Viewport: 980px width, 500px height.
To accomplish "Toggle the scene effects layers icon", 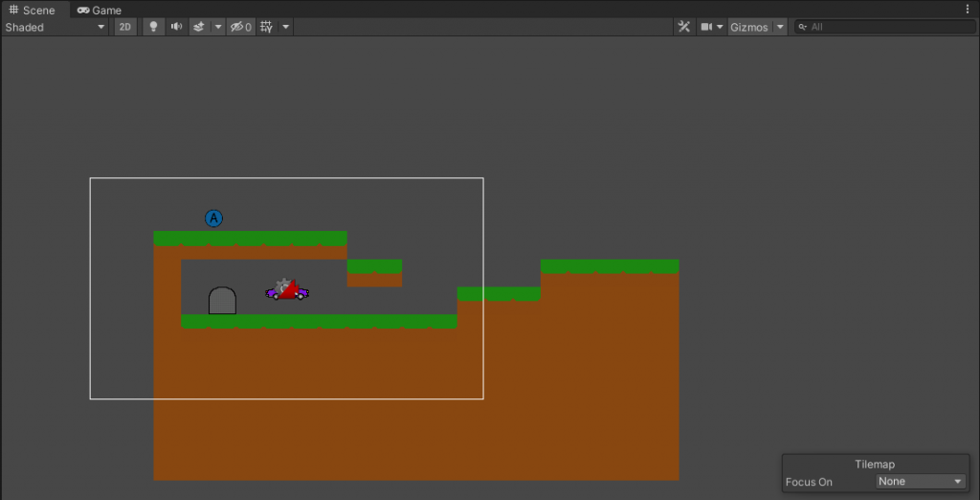I will (199, 27).
